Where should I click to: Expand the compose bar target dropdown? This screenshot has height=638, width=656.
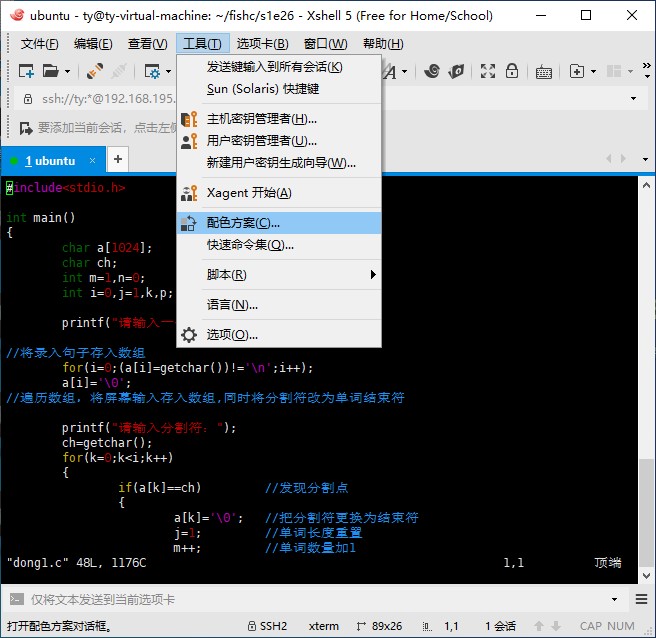(614, 600)
